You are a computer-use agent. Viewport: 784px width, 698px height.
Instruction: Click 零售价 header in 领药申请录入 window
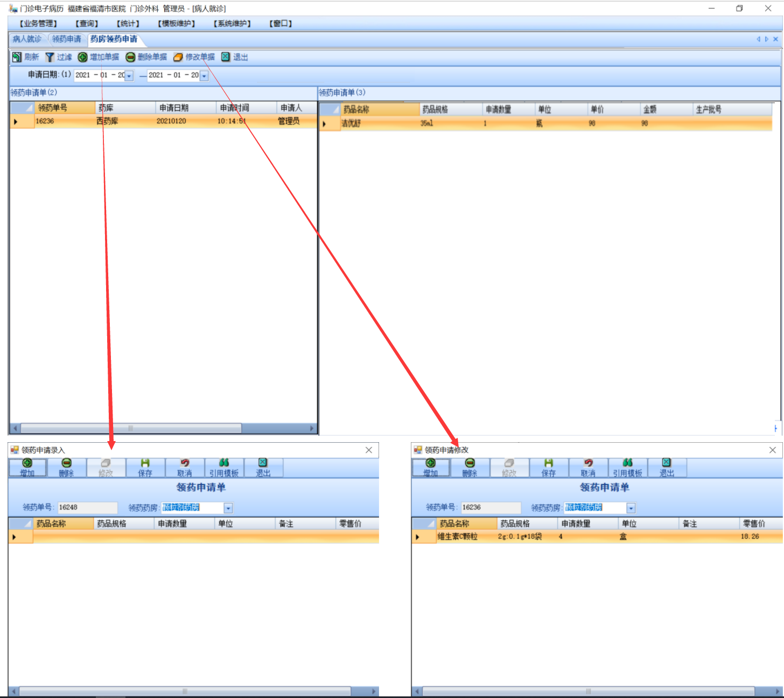coord(358,523)
